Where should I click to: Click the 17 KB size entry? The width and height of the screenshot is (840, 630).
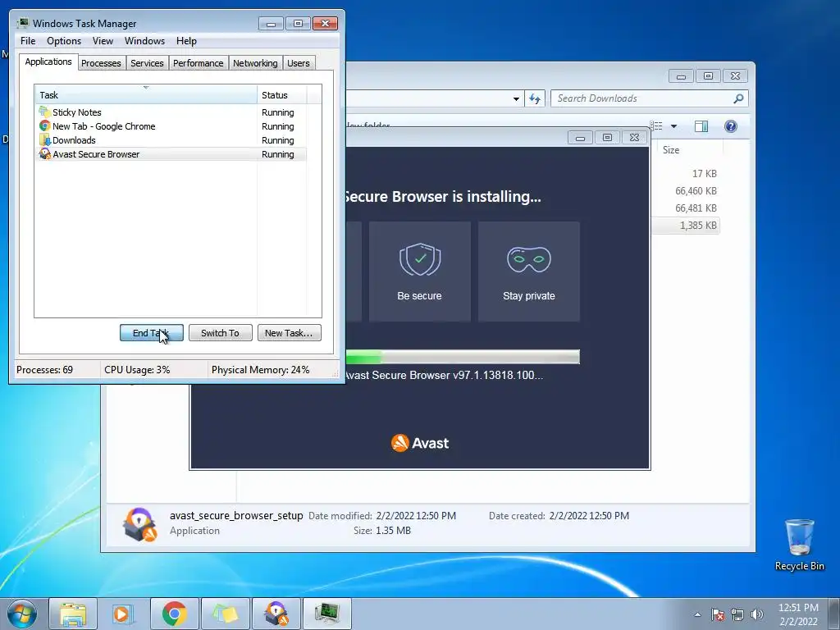pos(704,174)
